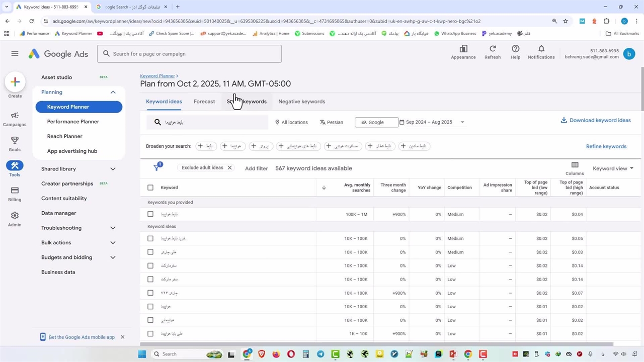Expand the Keyword view dropdown
Image resolution: width=644 pixels, height=362 pixels.
(613, 168)
